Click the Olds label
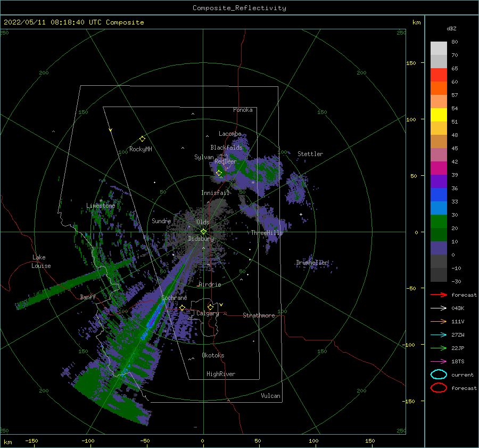479x448 pixels. click(203, 222)
